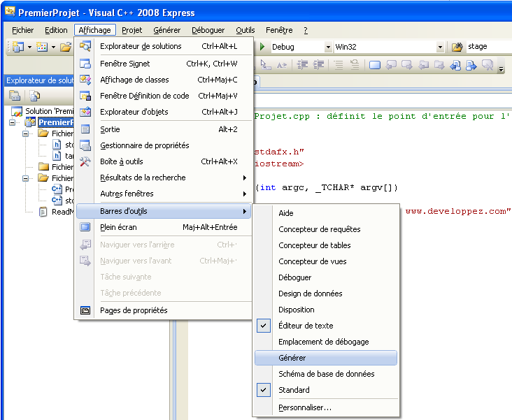512x420 pixels.
Task: Click the ReadMe file icon in tree
Action: pos(43,212)
